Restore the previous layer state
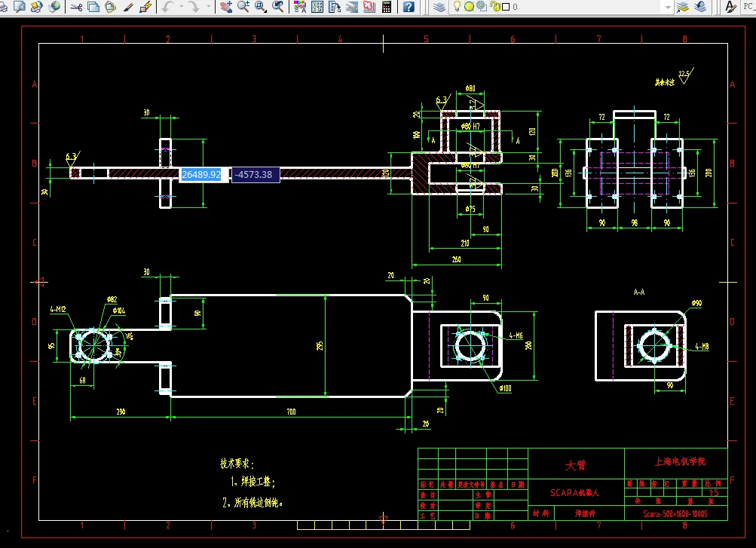Screen dimensions: 756x548 (700, 7)
